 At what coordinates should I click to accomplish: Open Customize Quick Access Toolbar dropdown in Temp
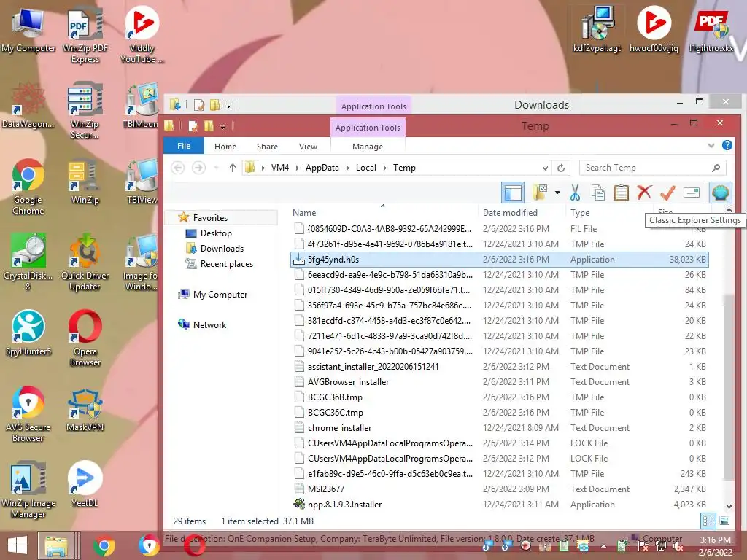(x=222, y=126)
